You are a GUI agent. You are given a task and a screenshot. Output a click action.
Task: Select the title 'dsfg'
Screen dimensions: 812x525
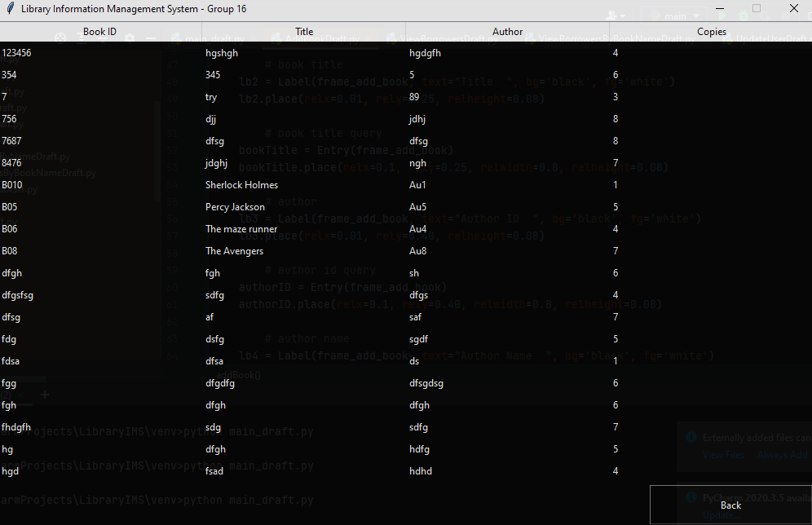[x=215, y=339]
